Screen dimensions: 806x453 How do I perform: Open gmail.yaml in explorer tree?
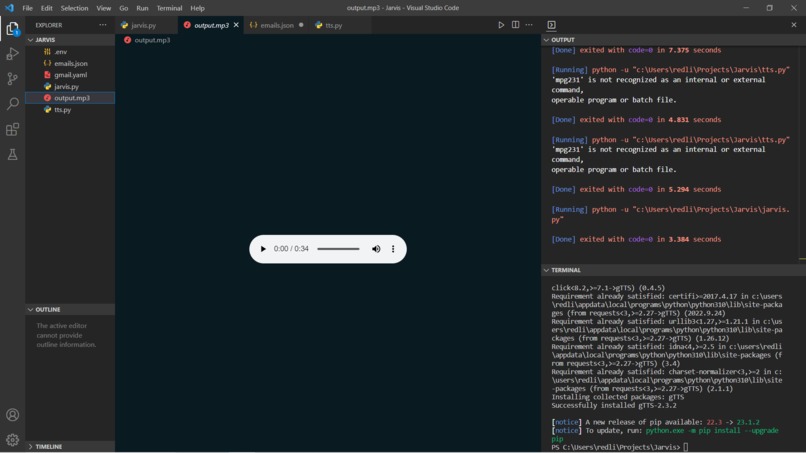(70, 75)
